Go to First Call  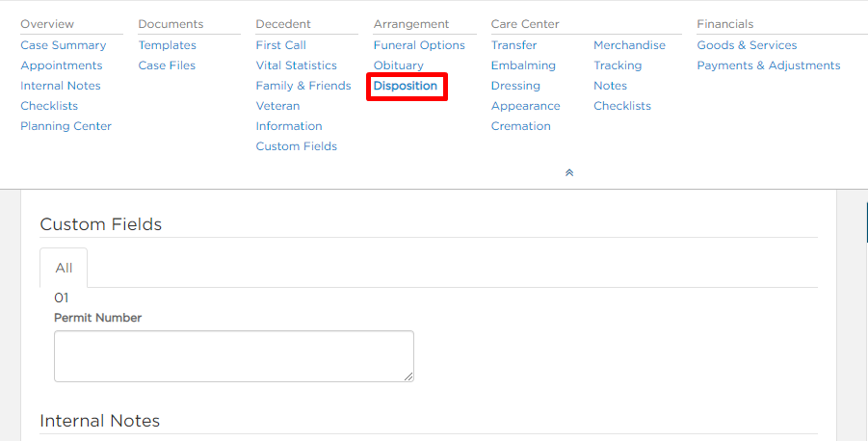click(x=280, y=45)
